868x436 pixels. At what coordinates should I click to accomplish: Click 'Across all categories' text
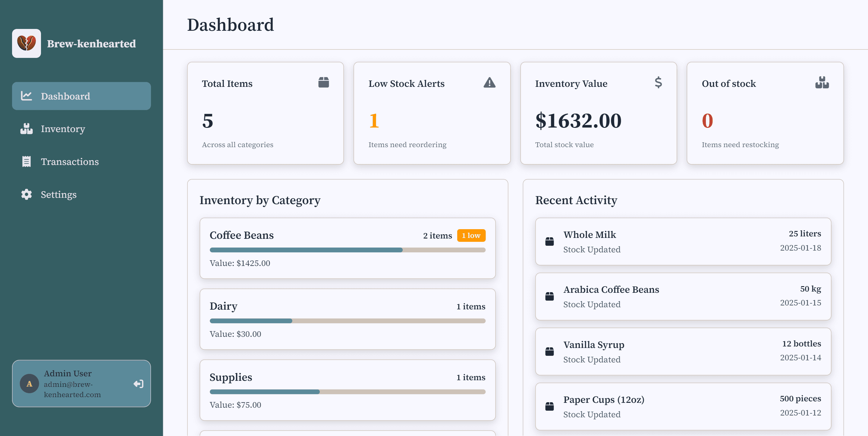237,145
